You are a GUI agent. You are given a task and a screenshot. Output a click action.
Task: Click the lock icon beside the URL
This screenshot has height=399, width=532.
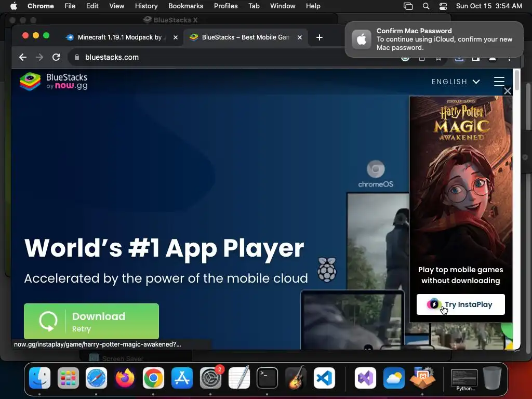[x=77, y=57]
